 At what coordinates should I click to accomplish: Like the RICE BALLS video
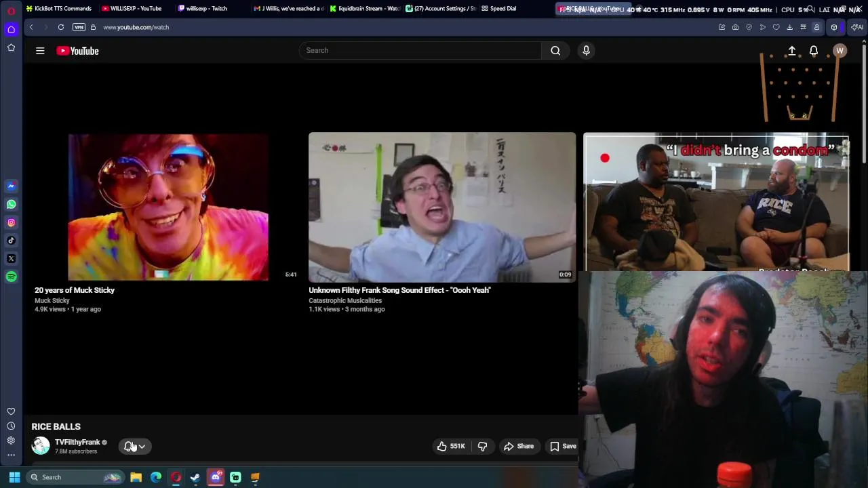451,446
